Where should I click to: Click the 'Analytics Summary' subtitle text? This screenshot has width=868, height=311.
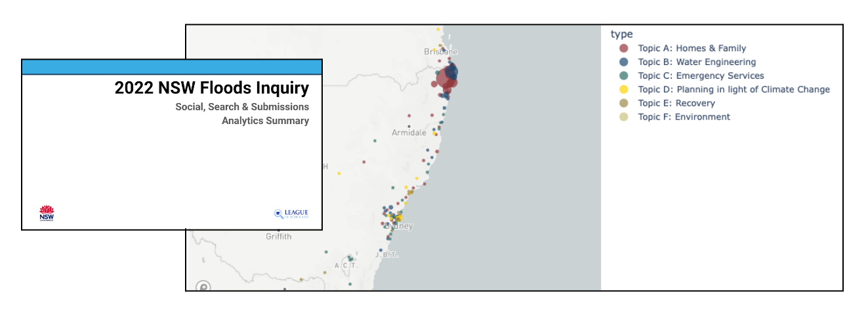265,121
